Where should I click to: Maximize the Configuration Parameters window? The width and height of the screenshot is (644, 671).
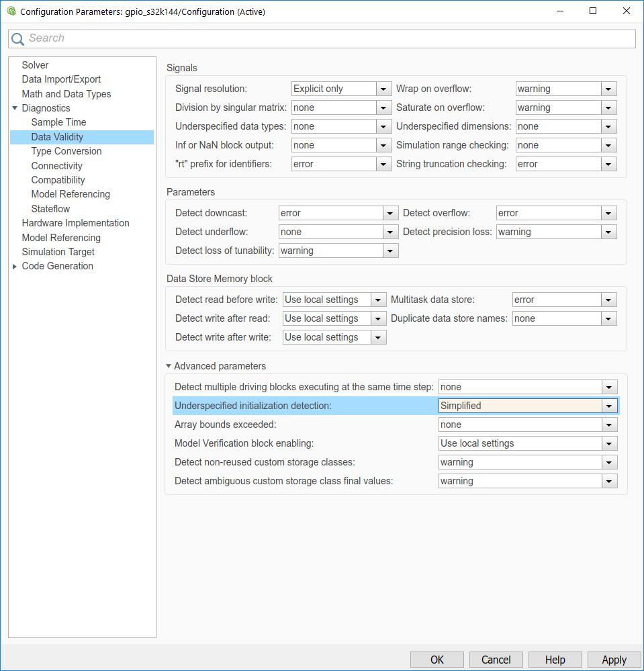point(593,11)
